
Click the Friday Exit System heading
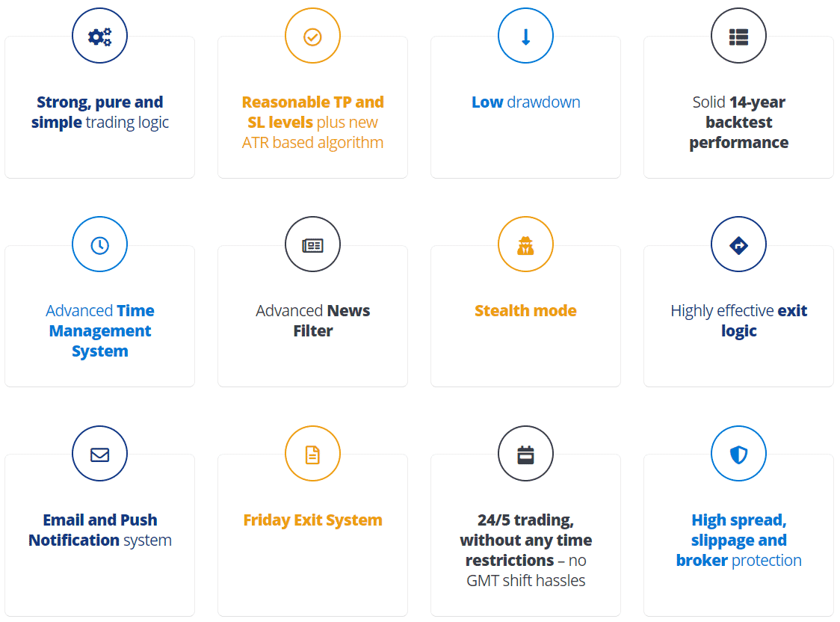[x=312, y=520]
